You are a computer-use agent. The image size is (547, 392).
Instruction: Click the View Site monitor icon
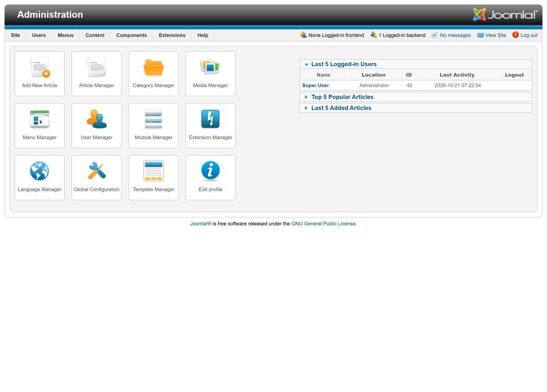tap(481, 35)
